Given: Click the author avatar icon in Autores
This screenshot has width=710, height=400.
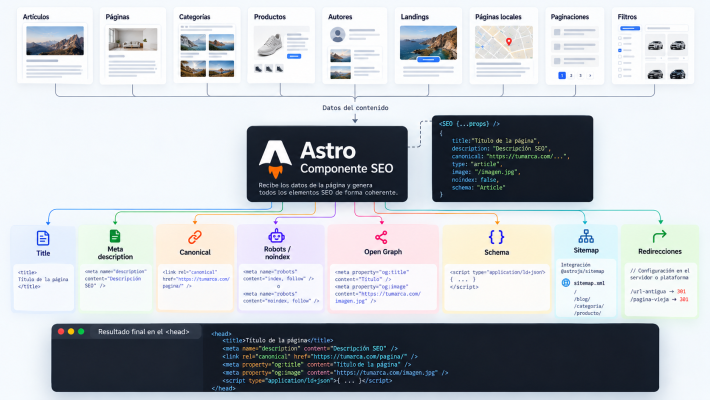Looking at the screenshot, I should coord(337,34).
